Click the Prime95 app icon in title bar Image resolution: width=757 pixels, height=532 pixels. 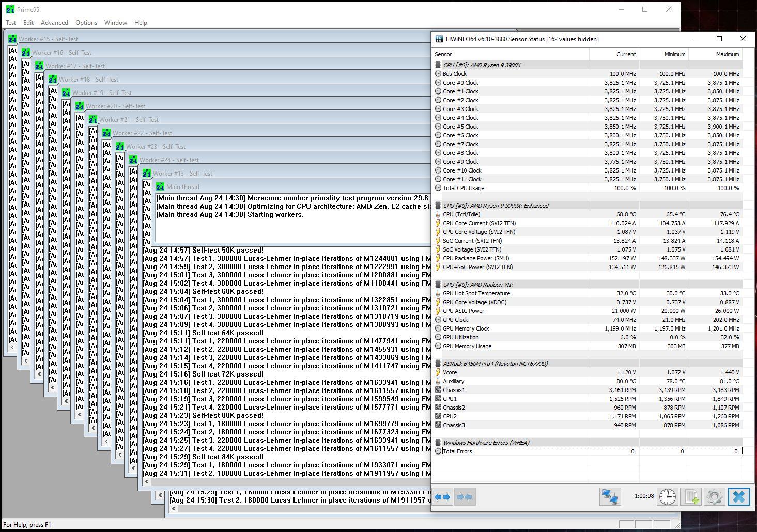10,9
